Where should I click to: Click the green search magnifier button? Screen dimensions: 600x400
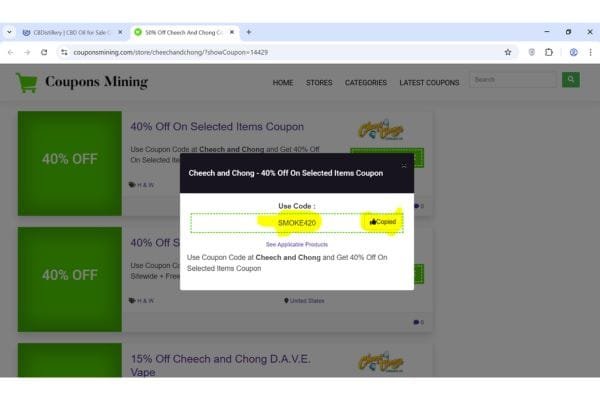(571, 80)
